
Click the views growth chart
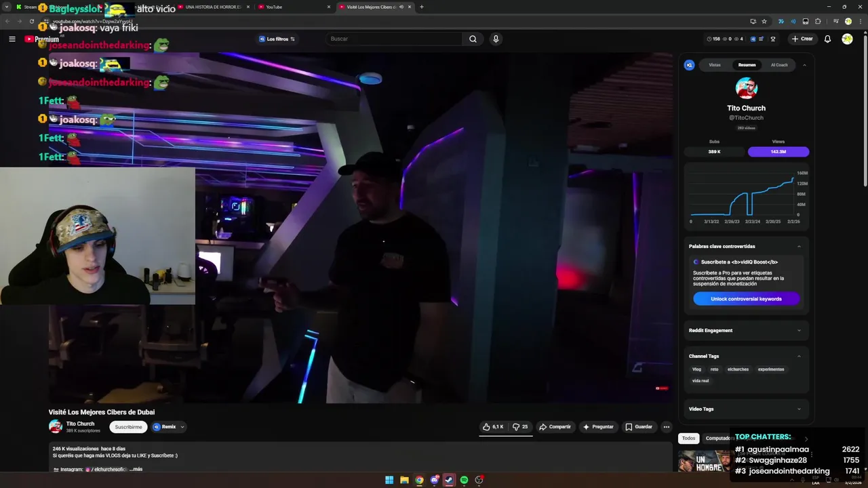tap(746, 197)
